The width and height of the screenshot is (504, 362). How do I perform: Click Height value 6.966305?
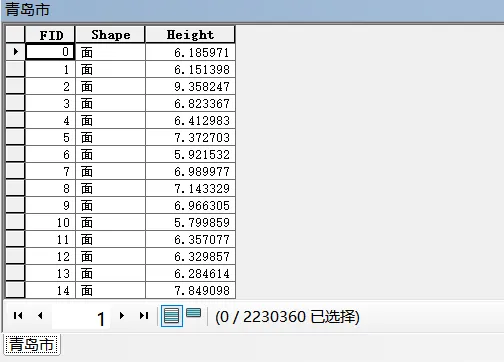(x=190, y=205)
